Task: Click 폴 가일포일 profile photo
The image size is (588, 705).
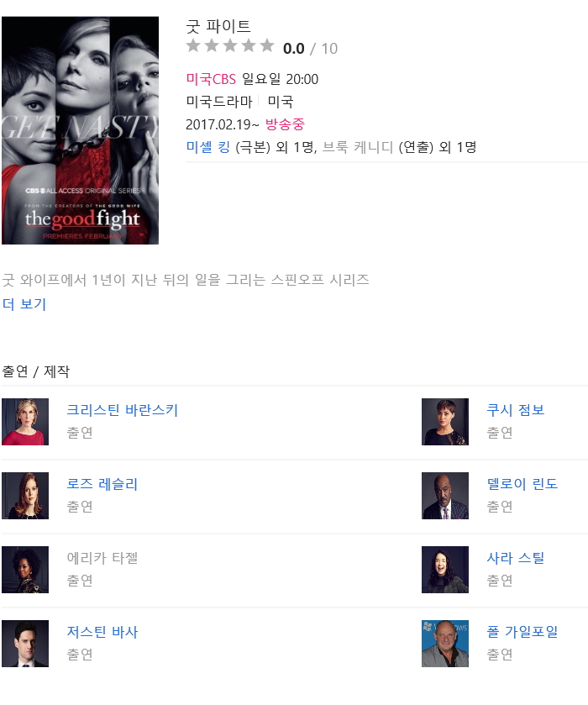Action: click(445, 644)
